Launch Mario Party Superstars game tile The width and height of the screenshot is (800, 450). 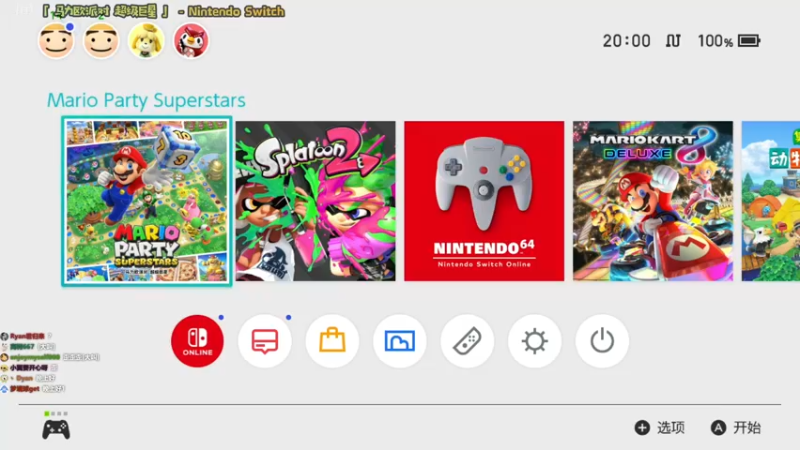(147, 201)
